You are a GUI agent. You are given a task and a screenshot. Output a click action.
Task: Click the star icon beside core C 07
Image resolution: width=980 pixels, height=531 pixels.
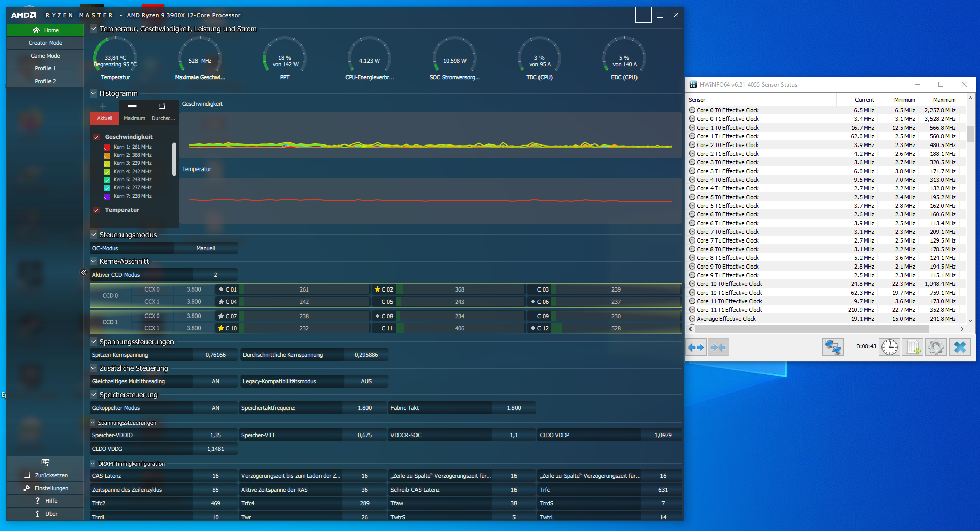click(221, 316)
